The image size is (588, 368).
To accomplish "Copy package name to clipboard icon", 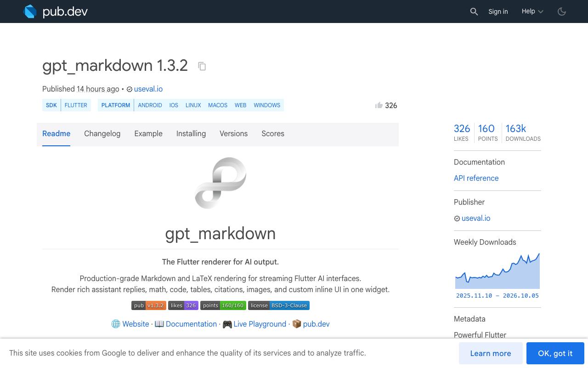I will pyautogui.click(x=202, y=66).
